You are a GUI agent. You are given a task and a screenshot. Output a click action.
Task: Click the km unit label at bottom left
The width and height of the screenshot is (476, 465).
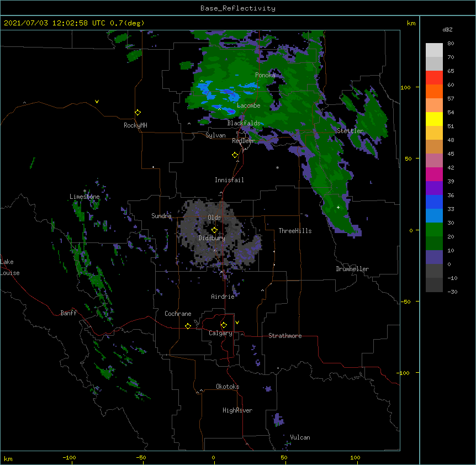click(x=8, y=459)
